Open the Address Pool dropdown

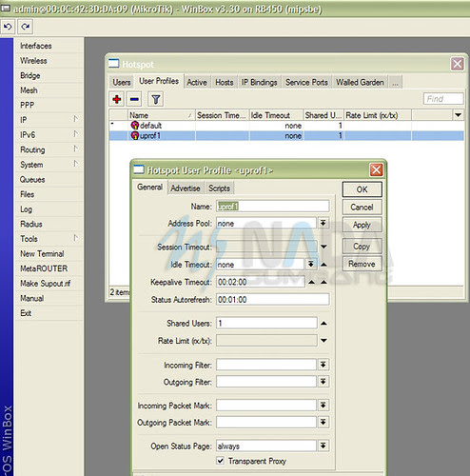323,223
